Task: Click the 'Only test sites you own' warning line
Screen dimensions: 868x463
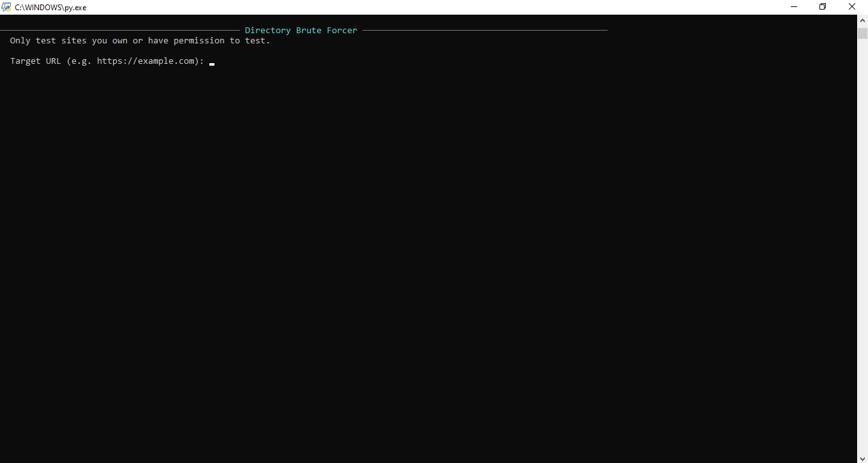Action: pyautogui.click(x=140, y=41)
